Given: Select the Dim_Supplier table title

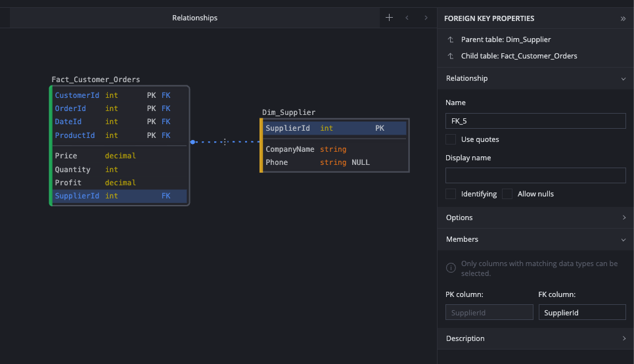Looking at the screenshot, I should (x=288, y=112).
